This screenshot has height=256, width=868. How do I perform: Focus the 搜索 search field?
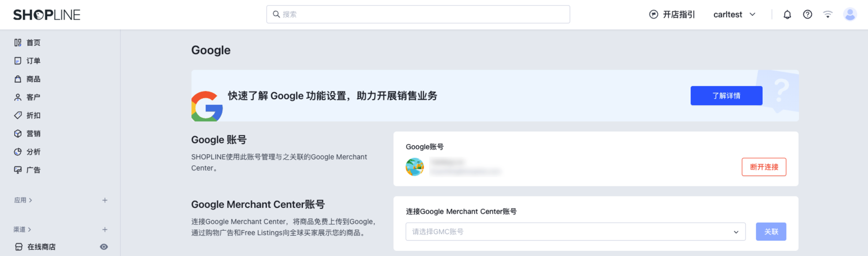click(x=418, y=14)
